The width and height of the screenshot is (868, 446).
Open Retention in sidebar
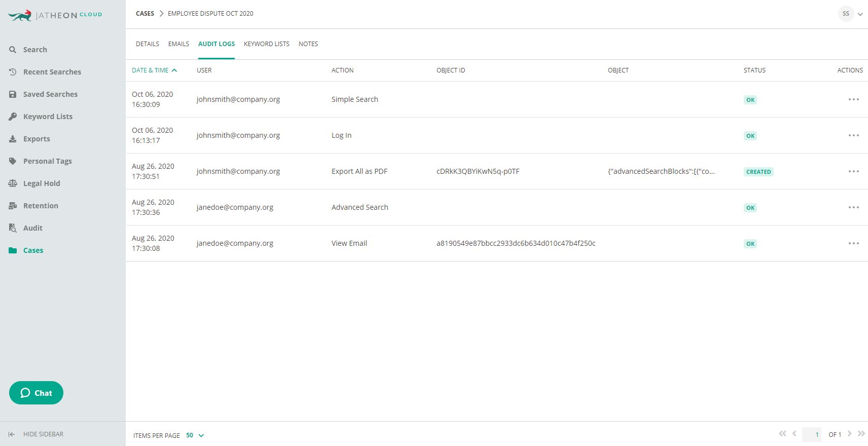41,206
